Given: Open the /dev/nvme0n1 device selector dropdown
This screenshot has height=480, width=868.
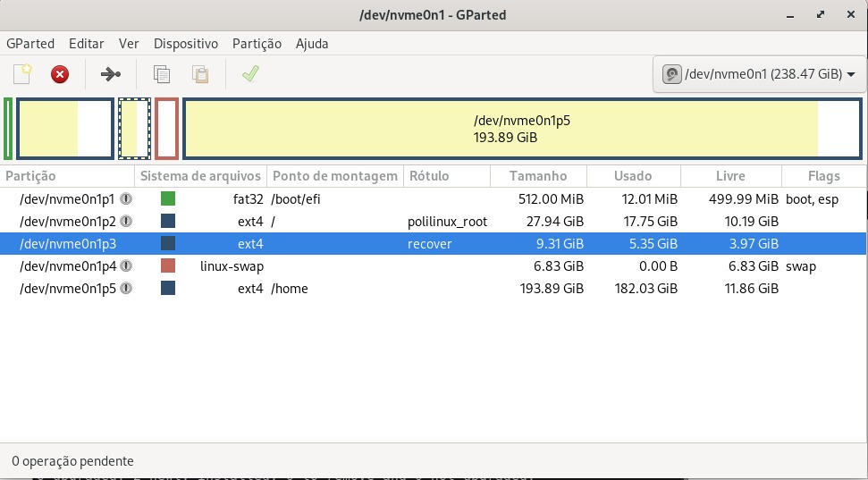Looking at the screenshot, I should pos(760,73).
